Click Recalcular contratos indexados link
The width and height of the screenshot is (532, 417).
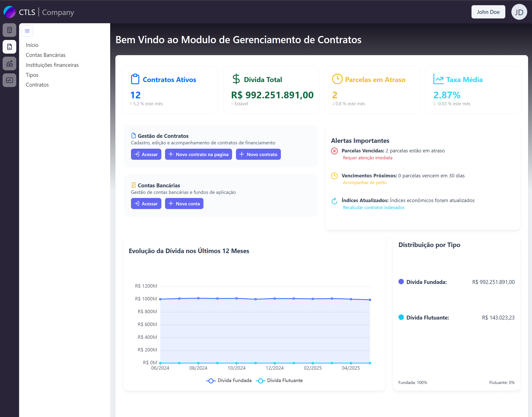click(x=373, y=207)
